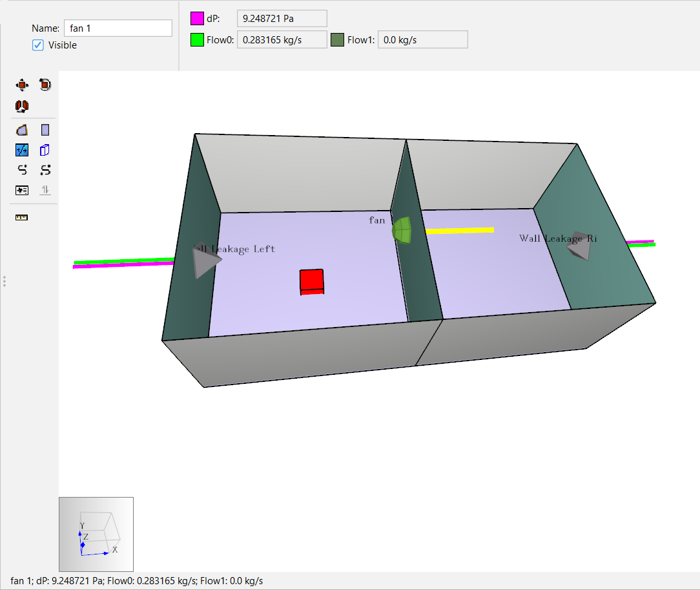This screenshot has width=700, height=590.
Task: Click the Flow1 value 0.0 kg/s
Action: coord(423,40)
